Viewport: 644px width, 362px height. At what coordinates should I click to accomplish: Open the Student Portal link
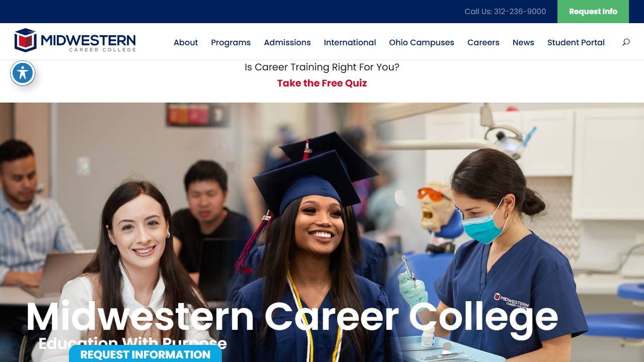[x=576, y=42]
